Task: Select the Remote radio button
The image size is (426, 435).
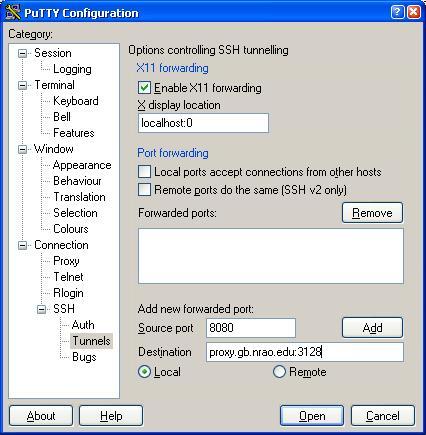Action: coord(279,372)
